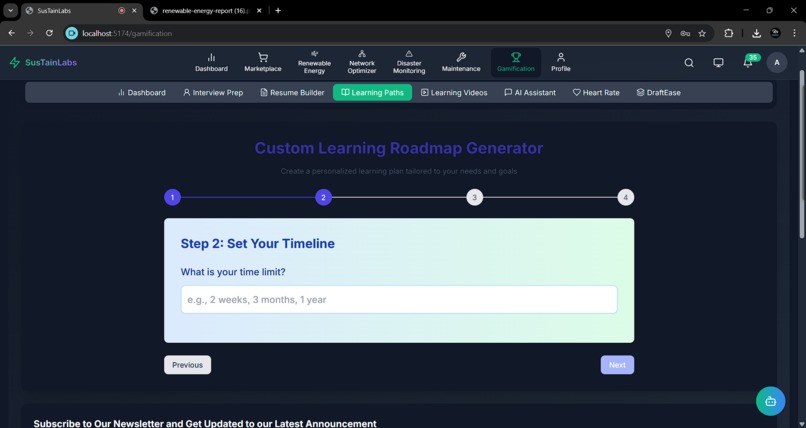Open browser downloads
806x428 pixels.
(x=756, y=33)
